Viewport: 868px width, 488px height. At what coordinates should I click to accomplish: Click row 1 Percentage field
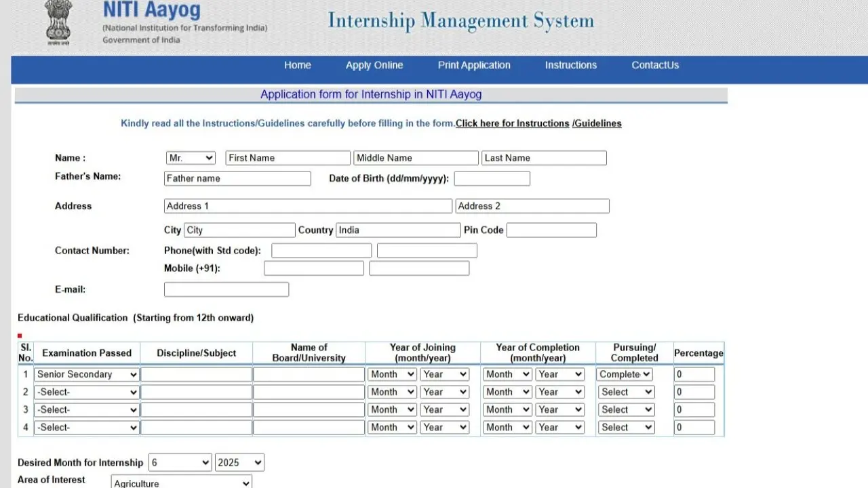pyautogui.click(x=694, y=374)
